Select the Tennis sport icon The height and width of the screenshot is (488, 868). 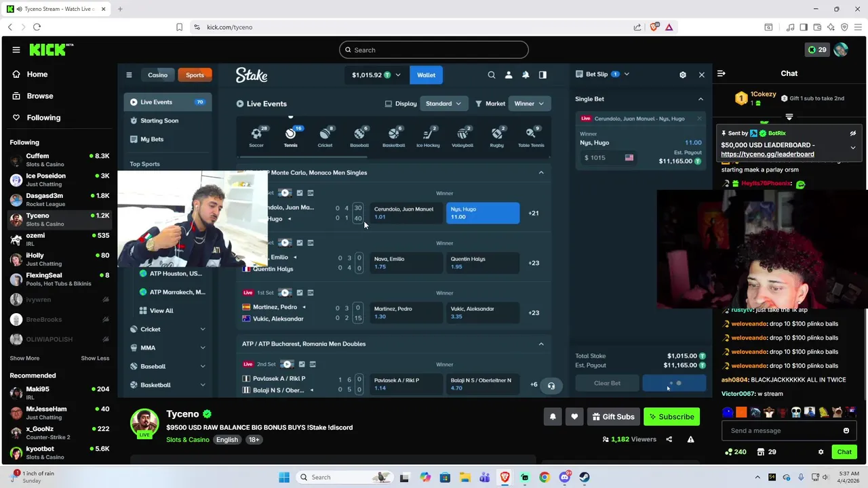pyautogui.click(x=290, y=136)
